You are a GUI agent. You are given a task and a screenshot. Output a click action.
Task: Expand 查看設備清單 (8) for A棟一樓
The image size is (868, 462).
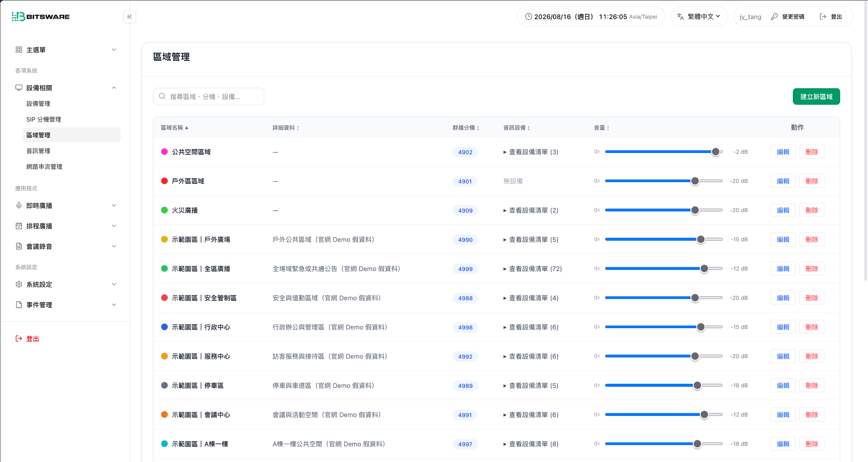point(531,444)
